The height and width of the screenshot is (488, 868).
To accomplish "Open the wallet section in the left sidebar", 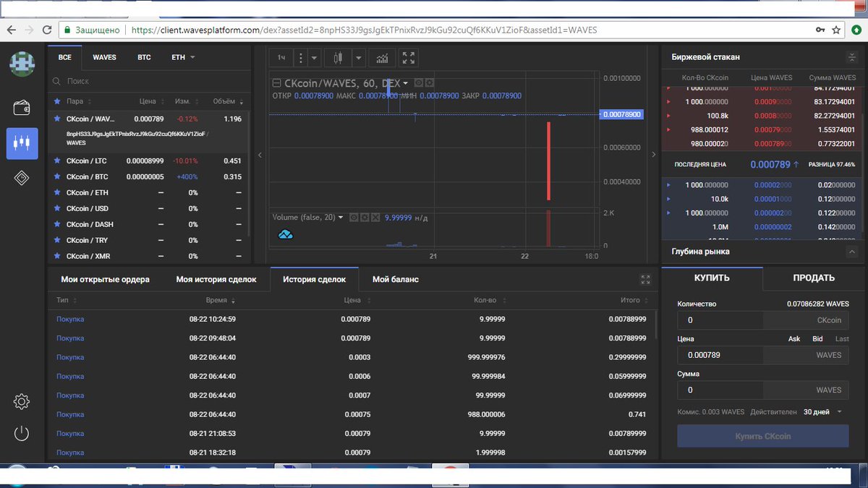I will [22, 107].
